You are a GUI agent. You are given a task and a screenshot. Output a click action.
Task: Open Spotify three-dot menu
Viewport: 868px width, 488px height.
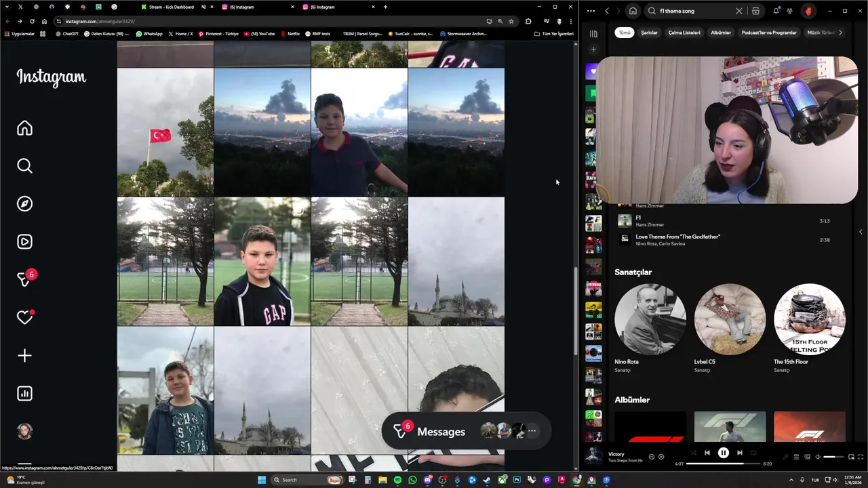pyautogui.click(x=591, y=11)
